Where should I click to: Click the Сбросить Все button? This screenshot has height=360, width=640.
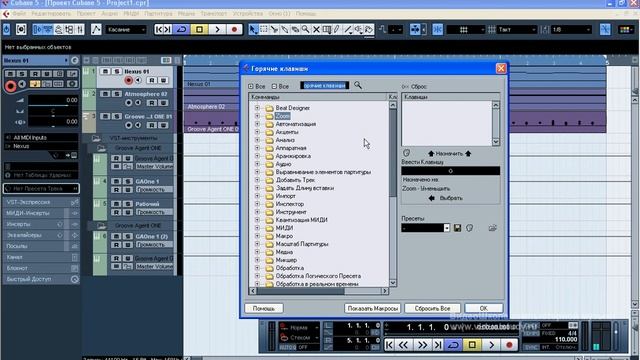(432, 309)
